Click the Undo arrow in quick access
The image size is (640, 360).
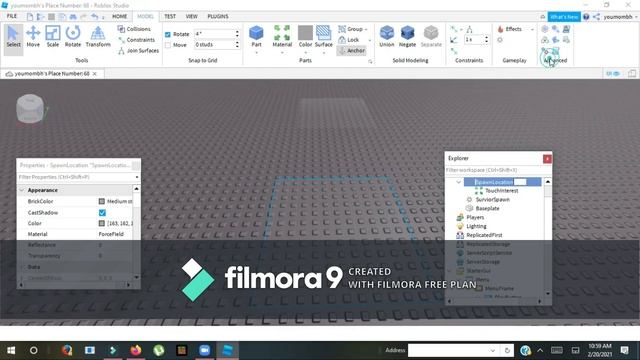[x=95, y=17]
